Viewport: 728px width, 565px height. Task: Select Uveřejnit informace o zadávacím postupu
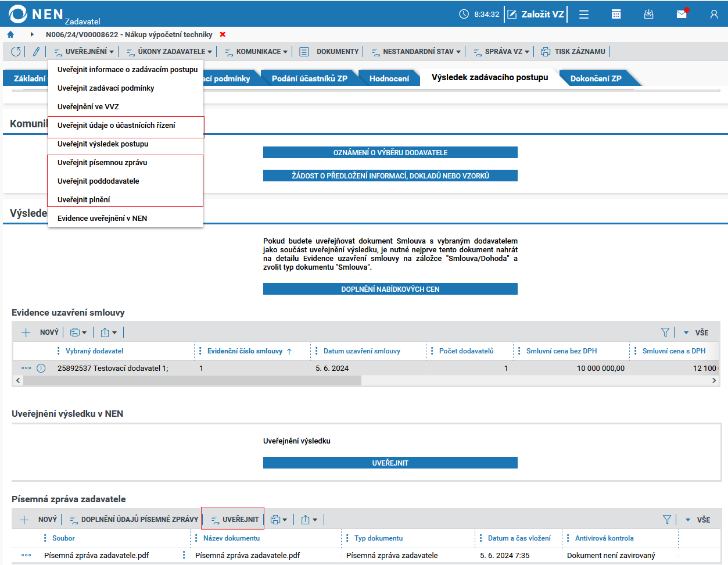127,69
